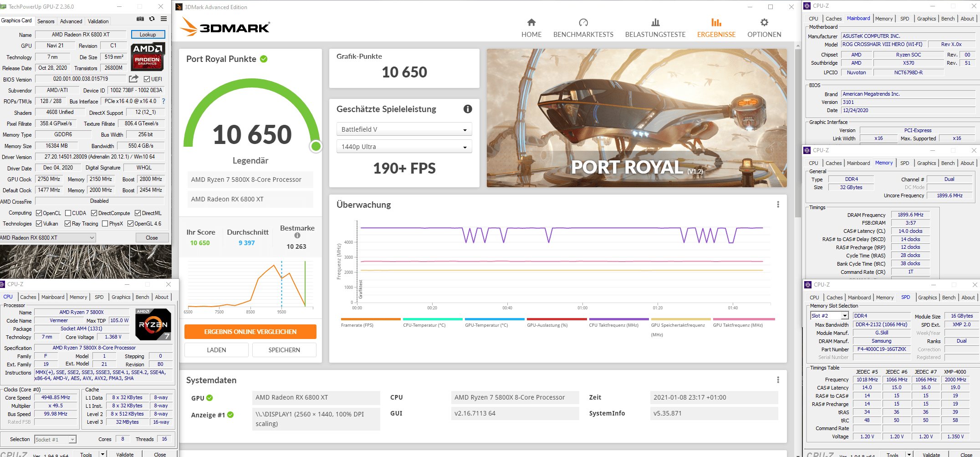Open Caches tab in CPU-Z Mainboard window

tap(833, 19)
